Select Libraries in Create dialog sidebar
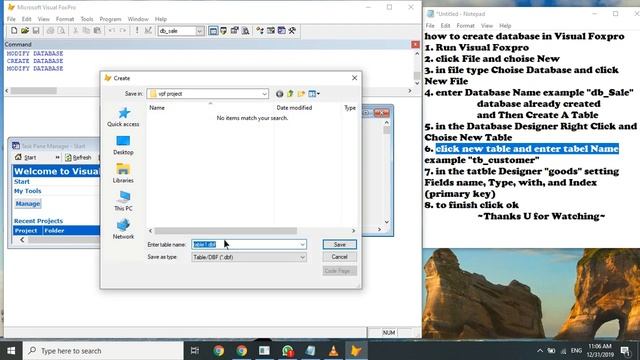This screenshot has height=360, width=640. point(123,173)
